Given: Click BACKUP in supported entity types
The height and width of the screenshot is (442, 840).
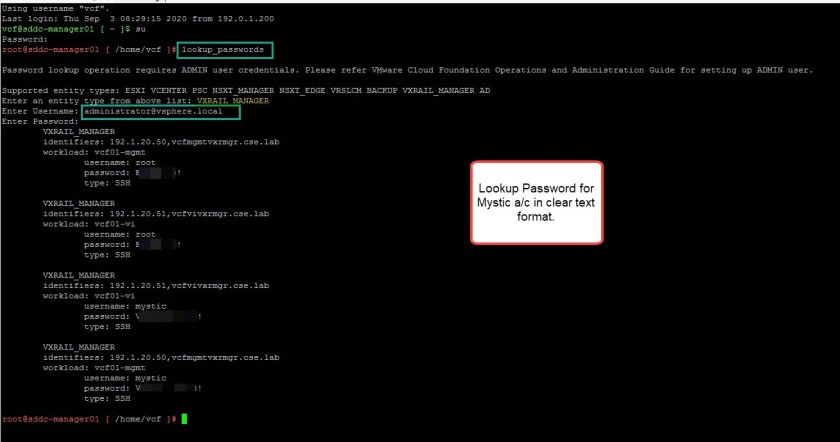Looking at the screenshot, I should tap(382, 91).
